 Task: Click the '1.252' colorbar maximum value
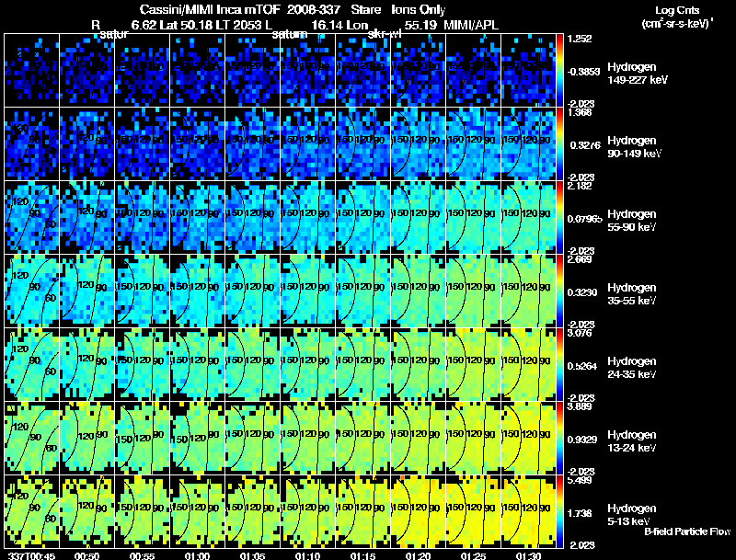(580, 39)
